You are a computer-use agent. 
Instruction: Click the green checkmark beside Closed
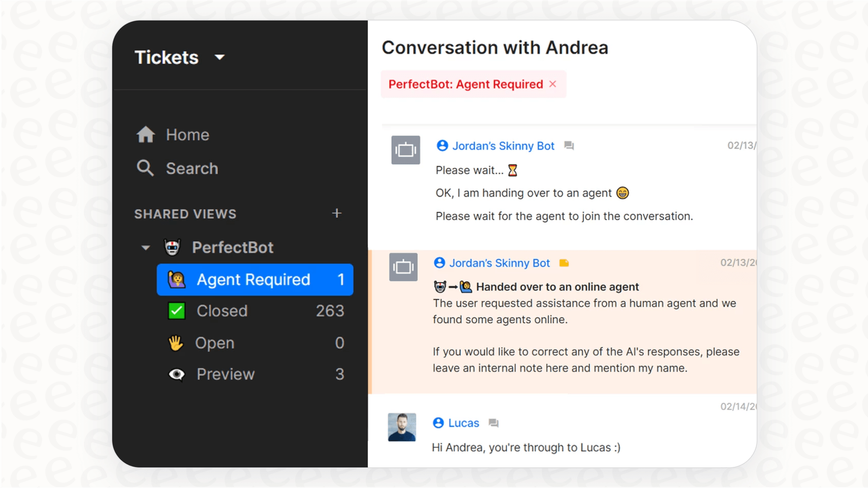click(176, 311)
